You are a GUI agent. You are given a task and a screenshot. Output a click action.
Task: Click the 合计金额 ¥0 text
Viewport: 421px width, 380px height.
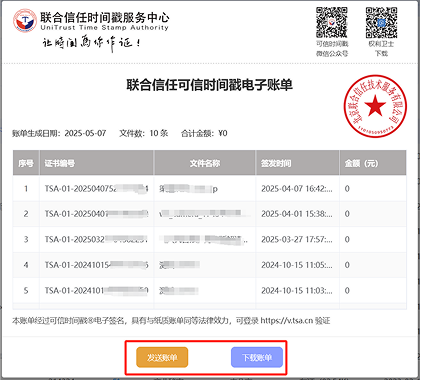[x=204, y=133]
